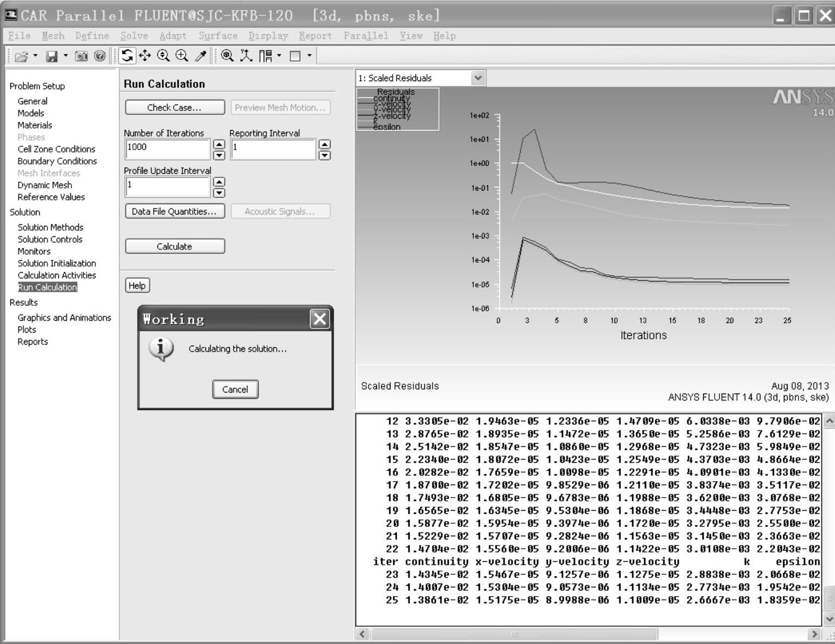
Task: Open the Surface menu
Action: 218,36
